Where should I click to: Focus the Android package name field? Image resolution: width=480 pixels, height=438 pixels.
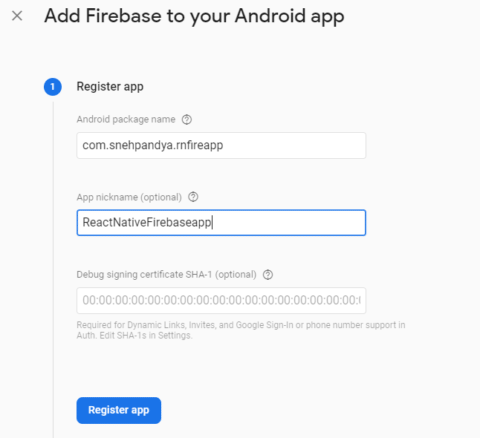[221, 145]
